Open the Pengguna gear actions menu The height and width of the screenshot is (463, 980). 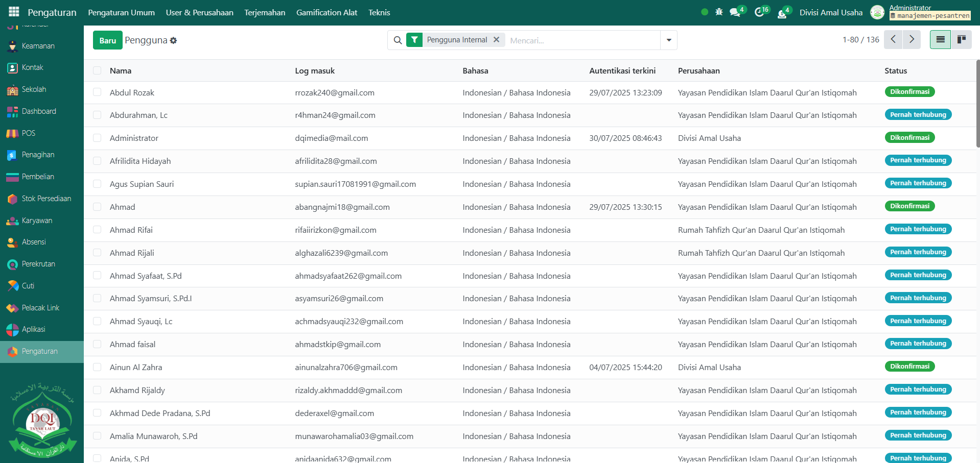[x=174, y=40]
